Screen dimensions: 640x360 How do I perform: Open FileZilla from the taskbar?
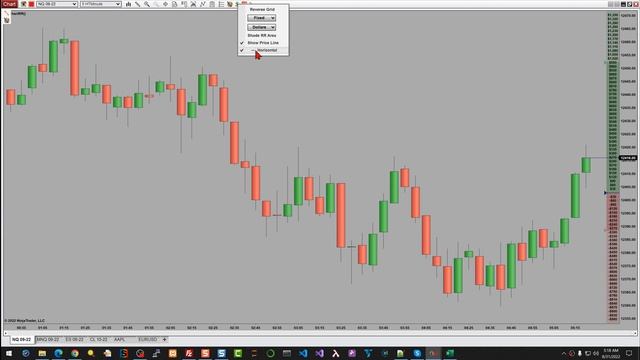[189, 353]
